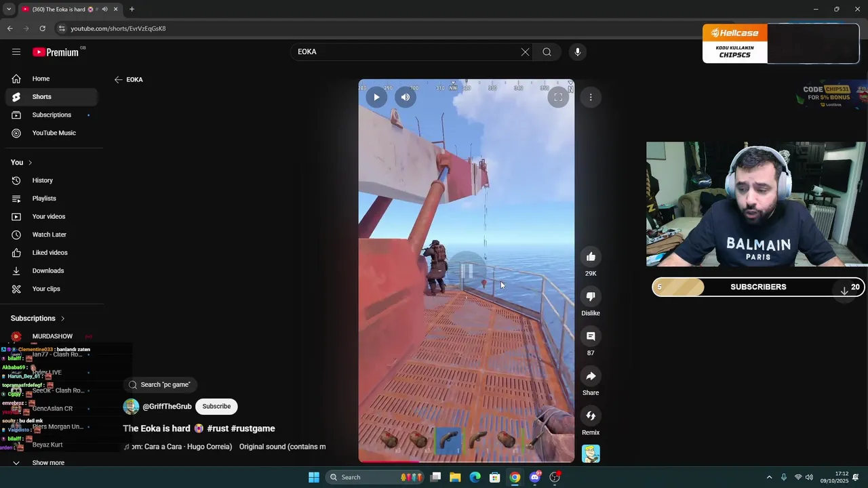Click the YouTube Premium logo
The height and width of the screenshot is (488, 868).
(x=56, y=52)
